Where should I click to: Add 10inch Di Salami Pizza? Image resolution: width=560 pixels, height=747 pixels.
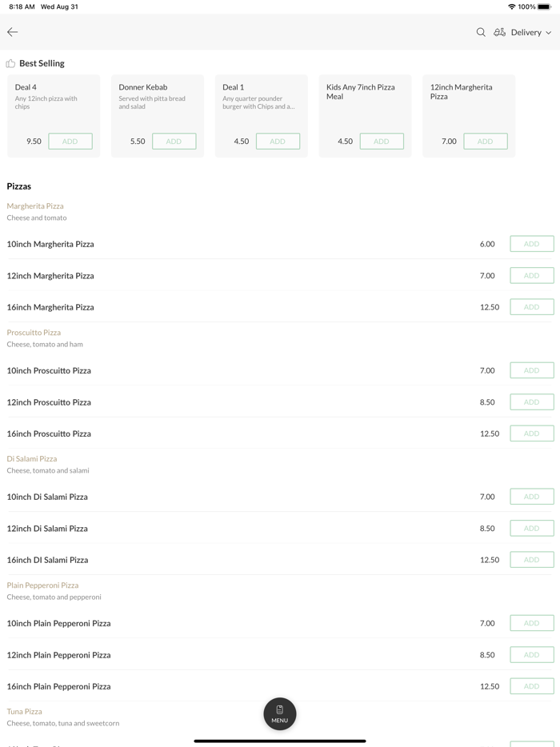[532, 497]
